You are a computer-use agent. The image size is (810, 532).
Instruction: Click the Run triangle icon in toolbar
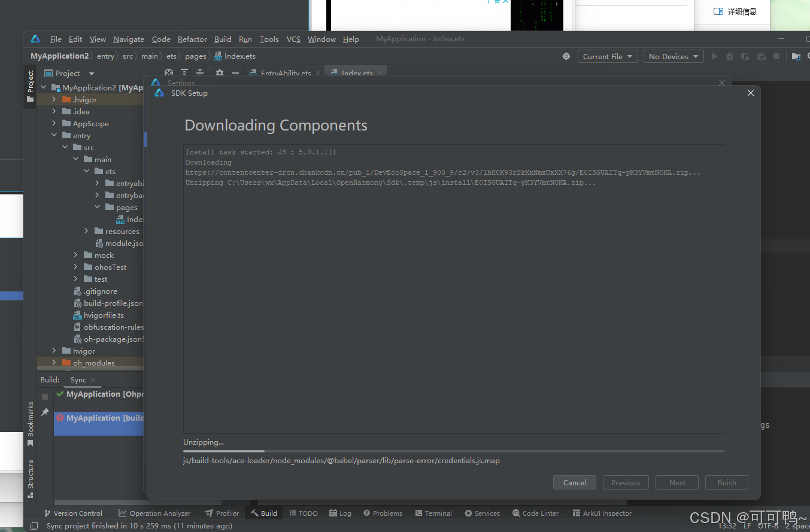[x=714, y=56]
